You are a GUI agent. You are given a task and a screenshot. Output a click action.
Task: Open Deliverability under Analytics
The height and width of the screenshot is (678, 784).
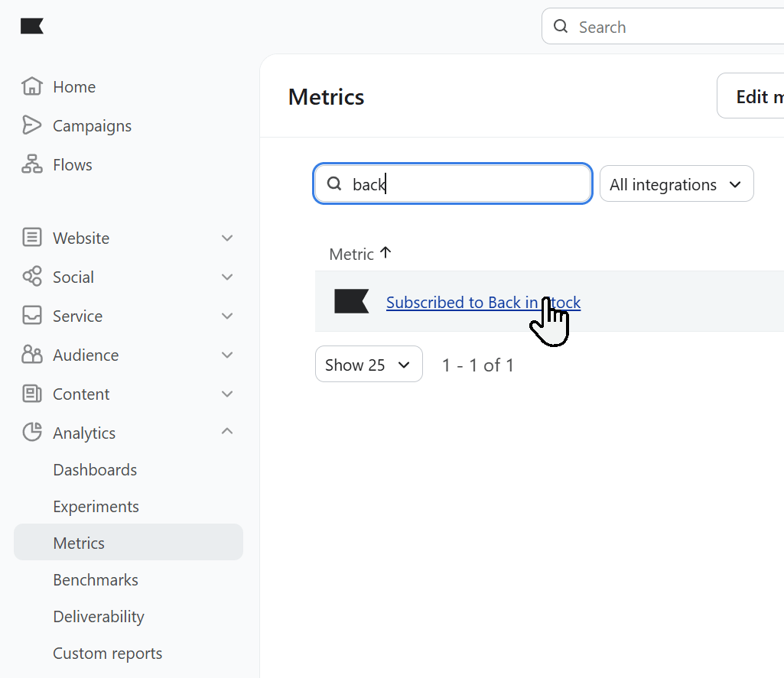click(x=99, y=617)
